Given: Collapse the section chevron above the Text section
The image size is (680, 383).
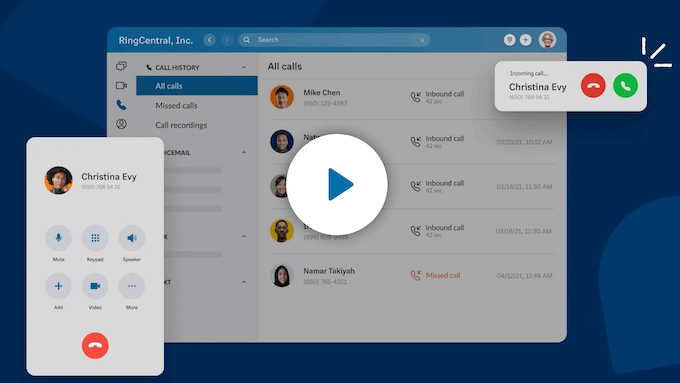Looking at the screenshot, I should (x=244, y=236).
